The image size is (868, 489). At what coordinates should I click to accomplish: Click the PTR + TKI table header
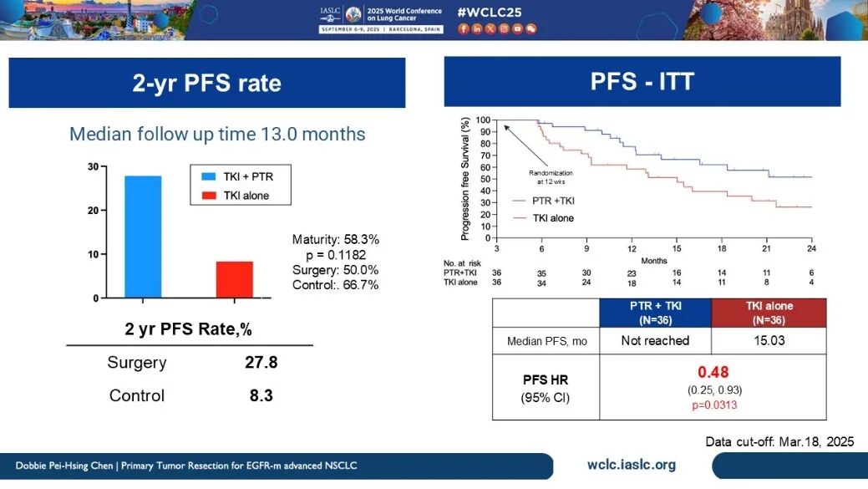click(654, 312)
